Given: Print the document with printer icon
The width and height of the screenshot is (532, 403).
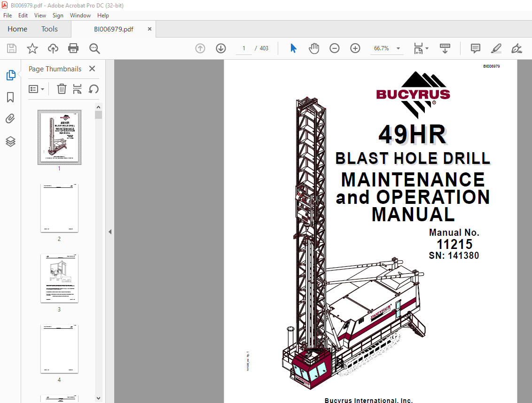Looking at the screenshot, I should [73, 48].
